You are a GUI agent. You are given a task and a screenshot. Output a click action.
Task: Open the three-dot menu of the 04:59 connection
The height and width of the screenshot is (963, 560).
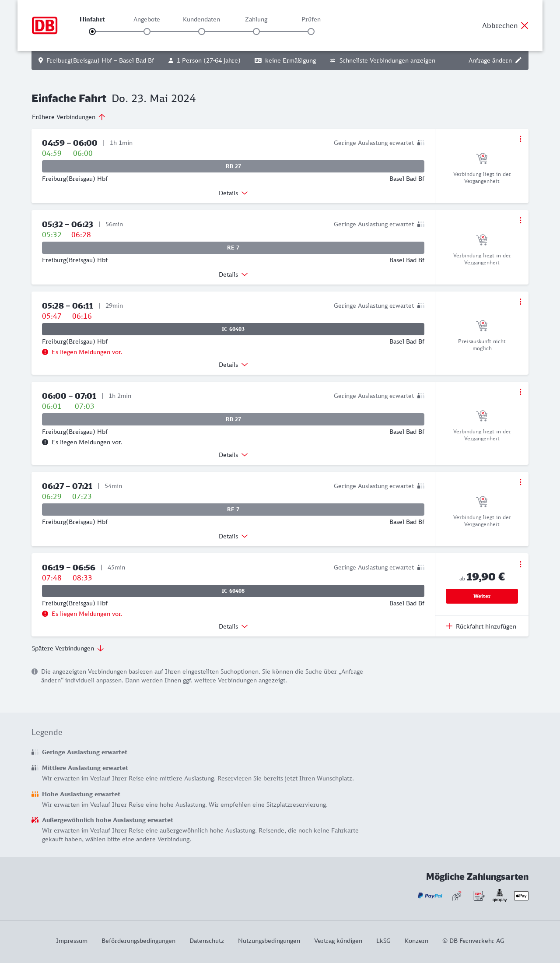point(520,139)
